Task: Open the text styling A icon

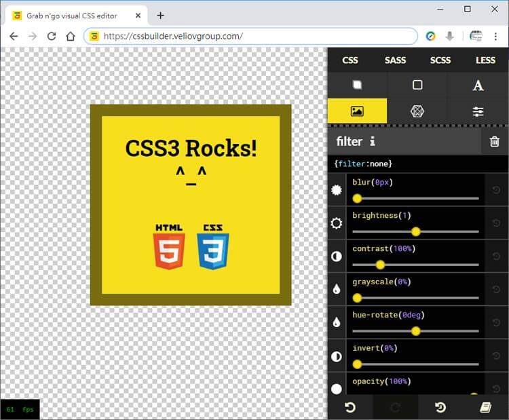Action: (x=478, y=85)
